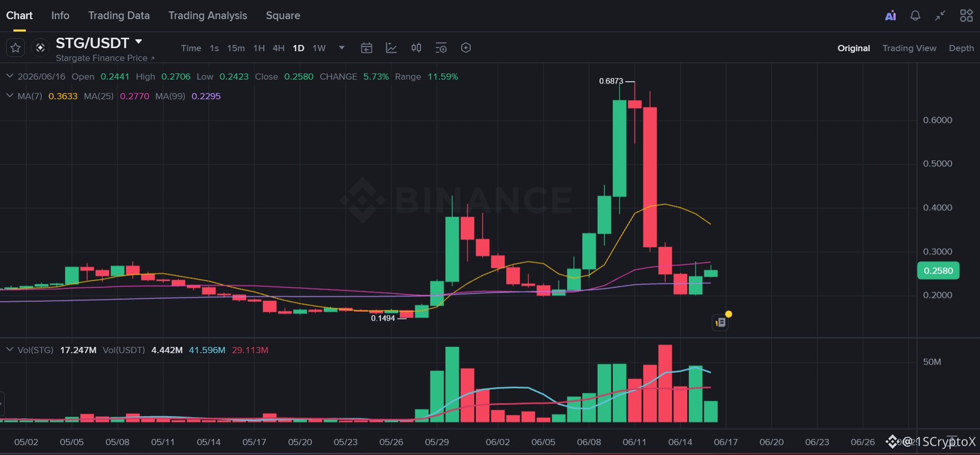Viewport: 980px width, 455px height.
Task: Click the Stargate token logo icon
Action: [40, 48]
